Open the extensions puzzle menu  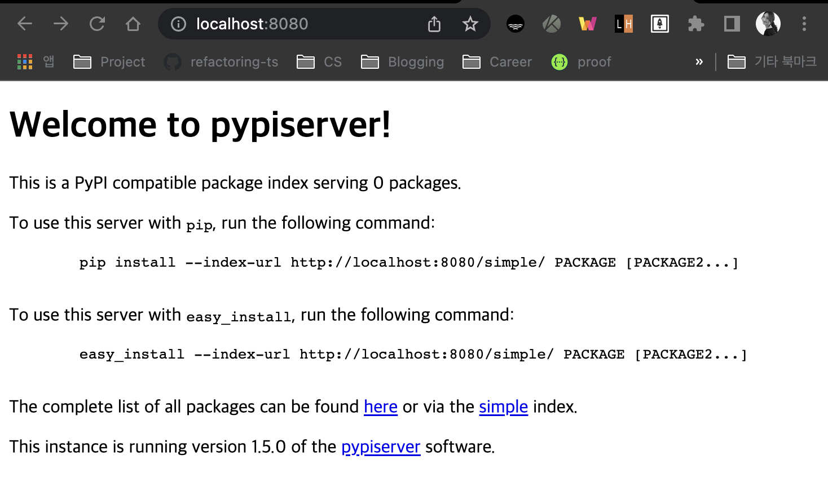[696, 24]
